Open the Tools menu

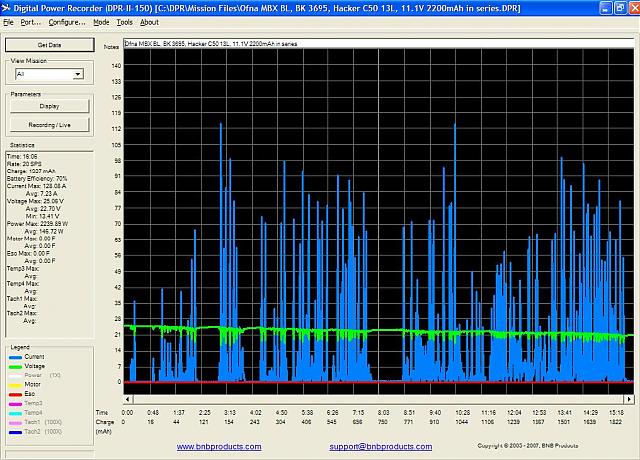click(x=124, y=21)
